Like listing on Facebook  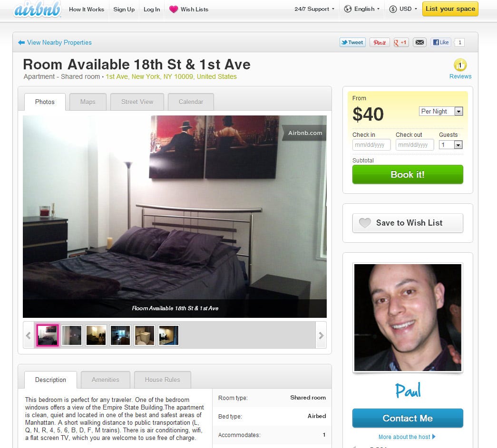coord(440,42)
